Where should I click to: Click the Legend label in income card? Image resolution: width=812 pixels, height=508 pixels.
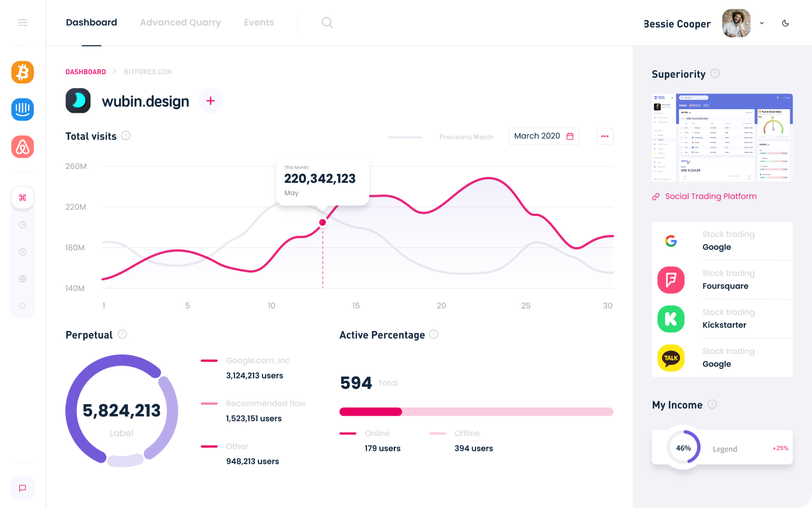pyautogui.click(x=725, y=449)
